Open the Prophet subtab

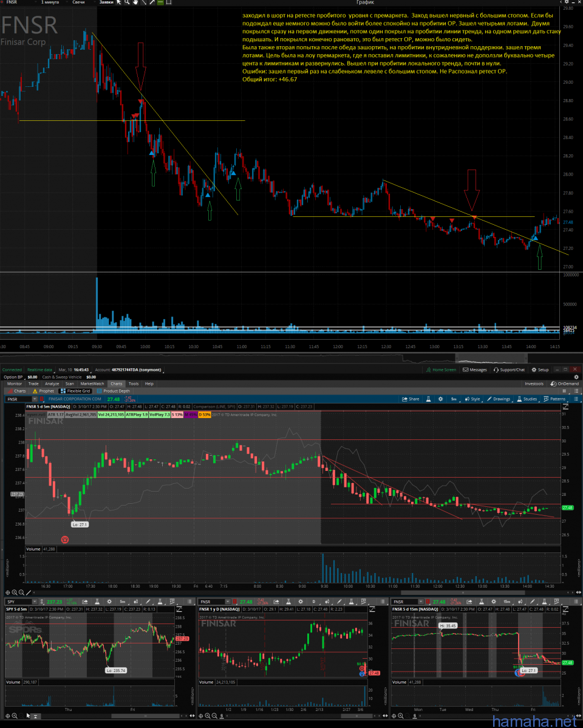click(43, 391)
